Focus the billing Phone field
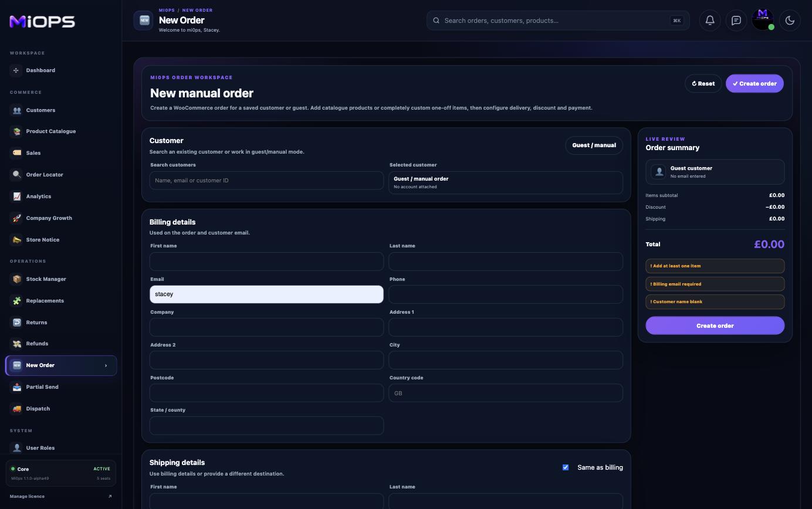 coord(506,294)
